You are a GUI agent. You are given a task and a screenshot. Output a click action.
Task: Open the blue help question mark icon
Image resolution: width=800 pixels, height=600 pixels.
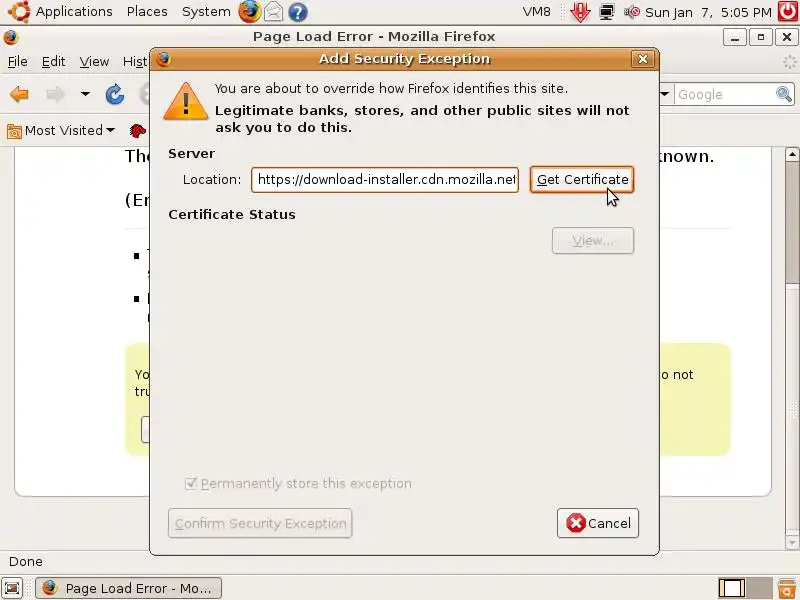click(297, 12)
